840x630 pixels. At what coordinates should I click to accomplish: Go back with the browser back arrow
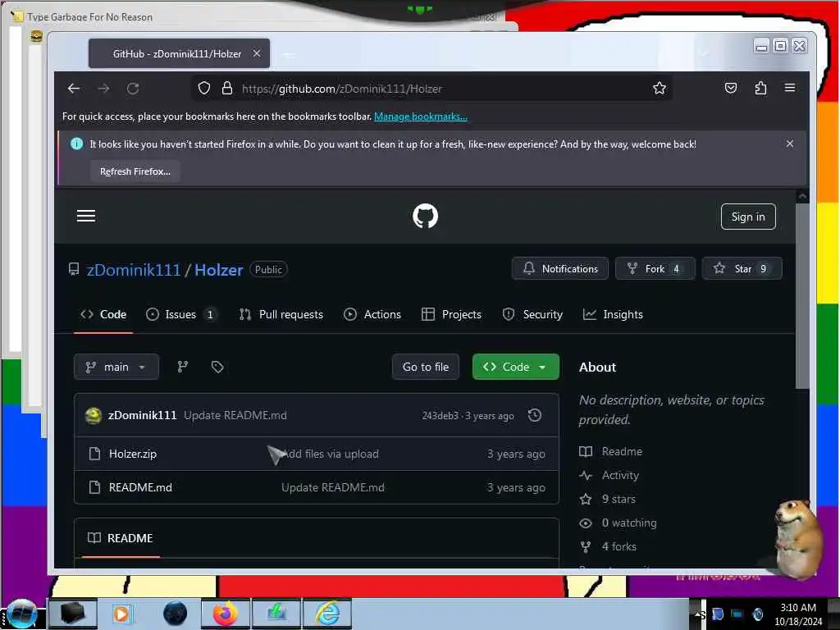coord(73,89)
